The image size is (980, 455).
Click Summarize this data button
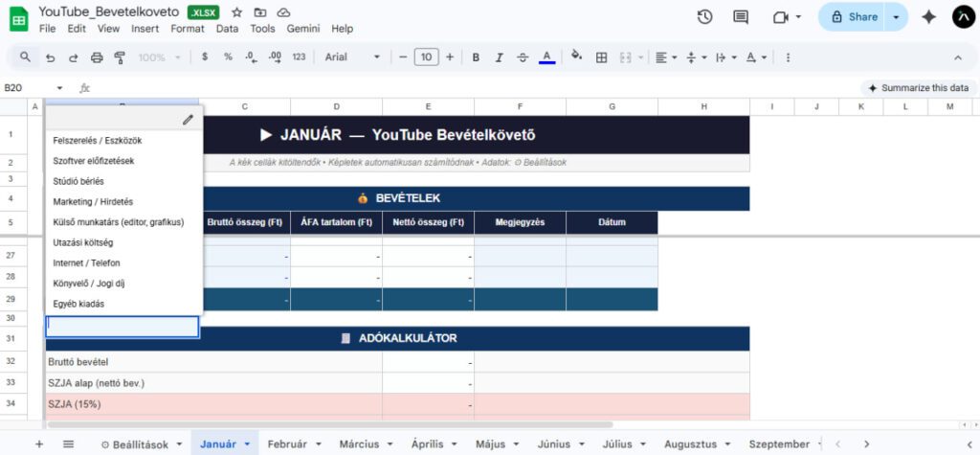[917, 87]
